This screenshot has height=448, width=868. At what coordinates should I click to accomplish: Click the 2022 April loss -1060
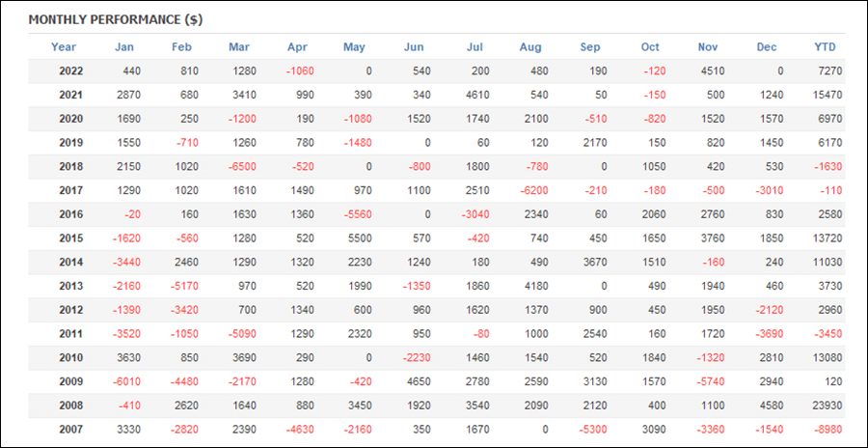302,71
